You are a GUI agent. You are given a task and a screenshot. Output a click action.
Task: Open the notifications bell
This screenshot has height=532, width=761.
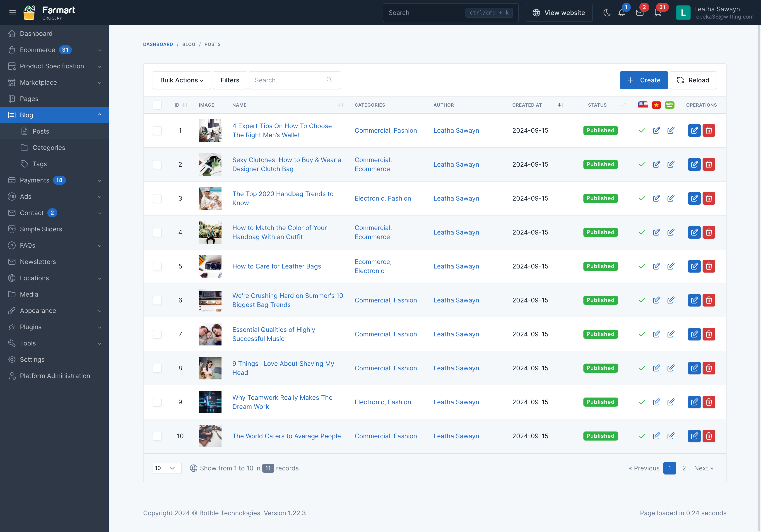[621, 13]
